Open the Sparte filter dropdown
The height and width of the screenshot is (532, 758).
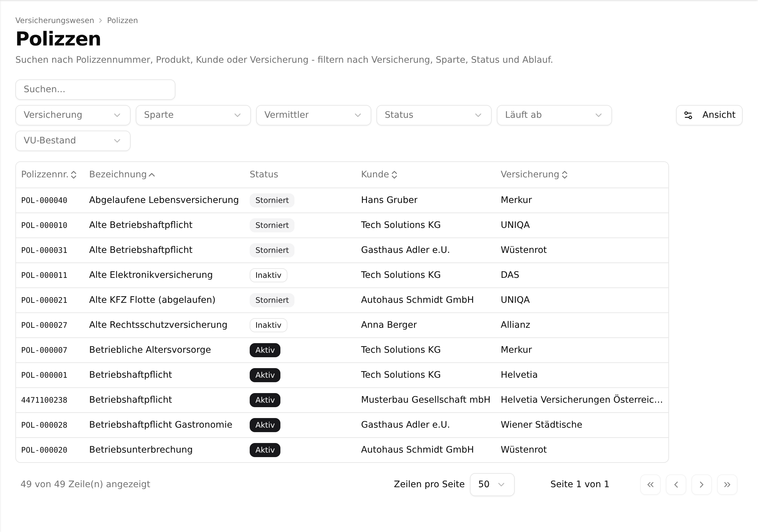[x=193, y=115]
